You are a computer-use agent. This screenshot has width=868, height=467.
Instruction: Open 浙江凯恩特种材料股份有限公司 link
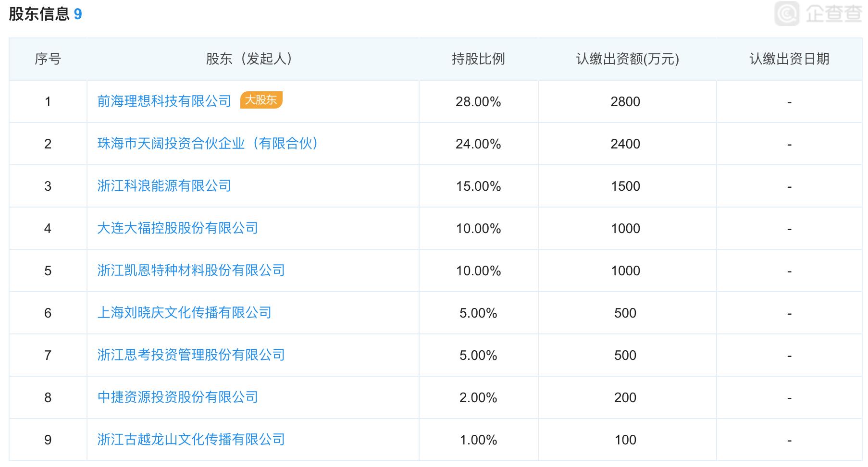(x=191, y=270)
